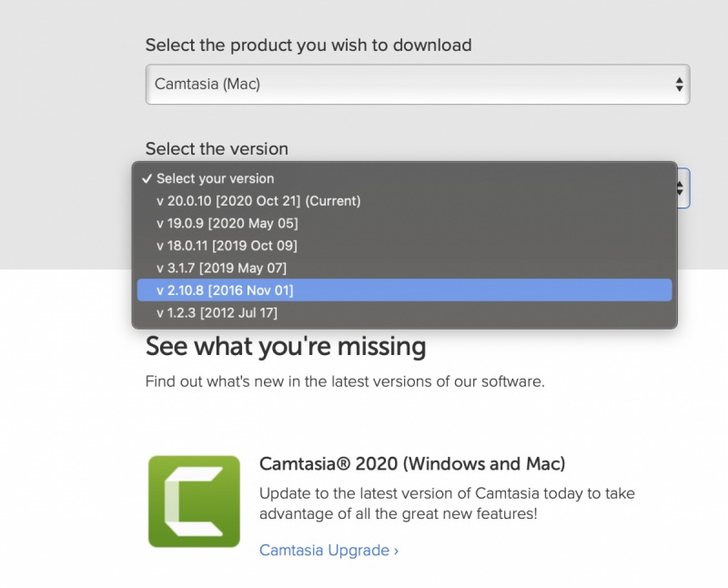Image resolution: width=728 pixels, height=588 pixels.
Task: Open the Camtasia (Mac) product dropdown
Action: [x=418, y=84]
